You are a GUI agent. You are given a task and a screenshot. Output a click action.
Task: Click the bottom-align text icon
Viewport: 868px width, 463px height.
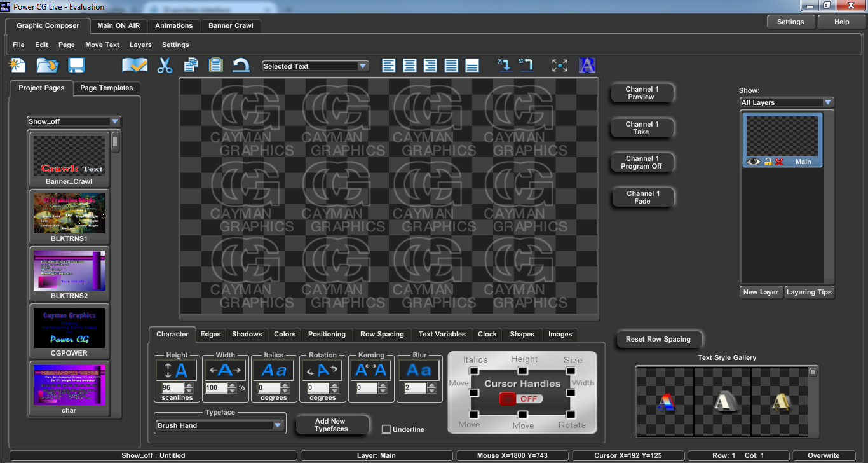(x=472, y=65)
